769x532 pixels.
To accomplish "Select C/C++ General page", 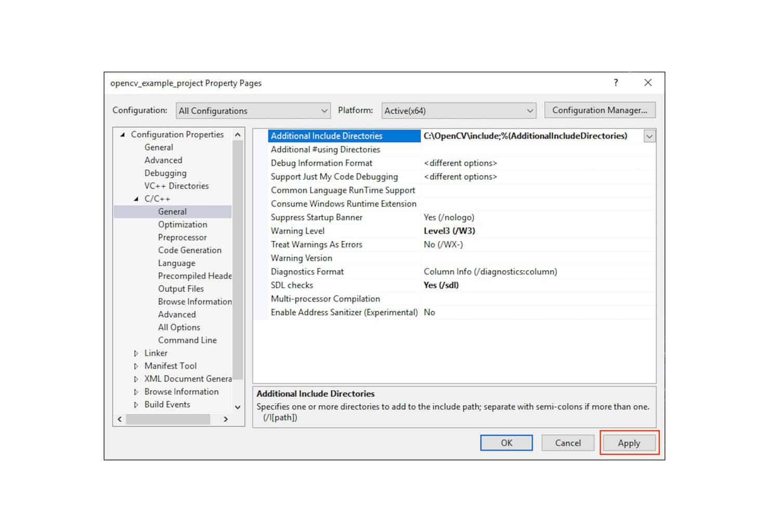I will (172, 211).
